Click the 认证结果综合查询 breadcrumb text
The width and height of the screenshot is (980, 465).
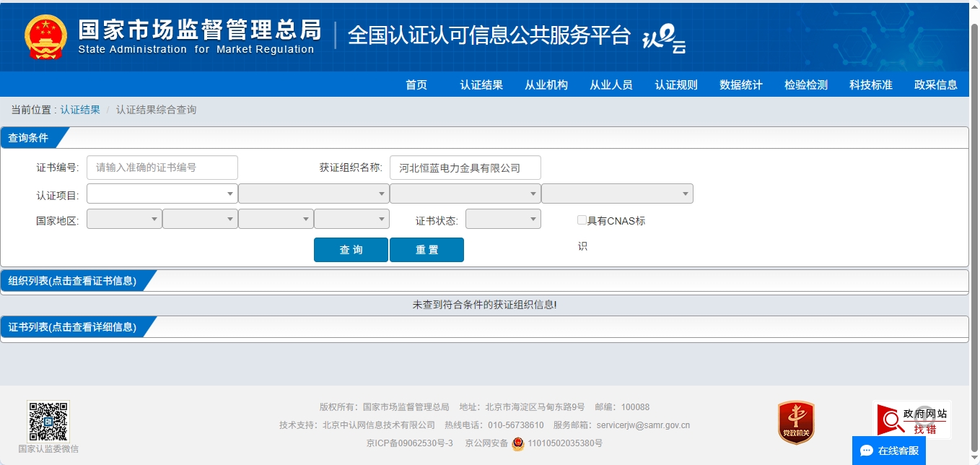pos(156,110)
